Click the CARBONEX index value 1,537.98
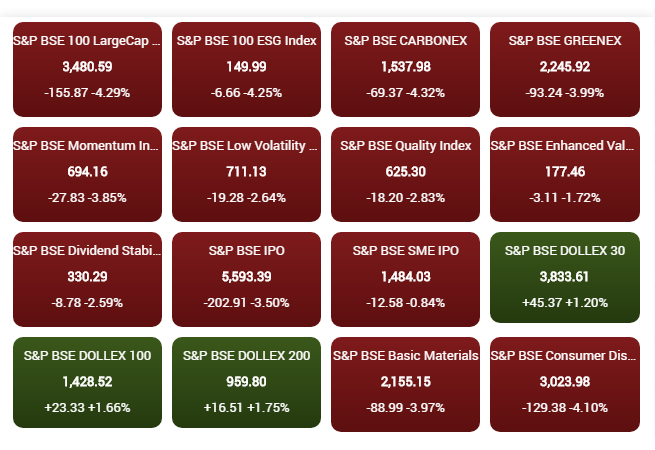 tap(405, 67)
